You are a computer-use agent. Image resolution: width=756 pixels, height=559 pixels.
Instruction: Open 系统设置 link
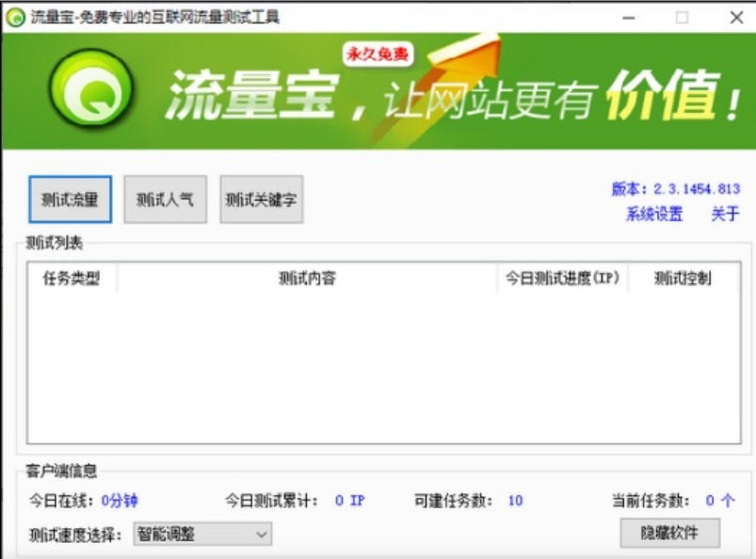tap(654, 215)
